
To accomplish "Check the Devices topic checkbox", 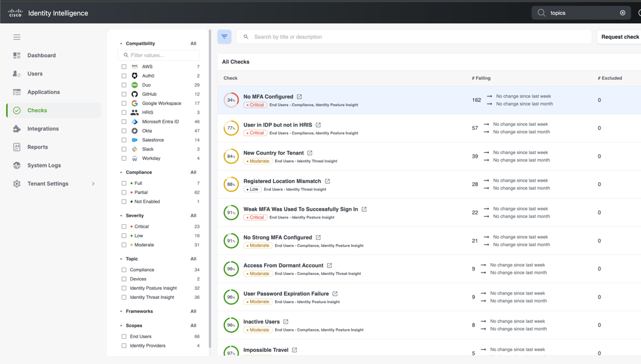I will click(x=124, y=279).
